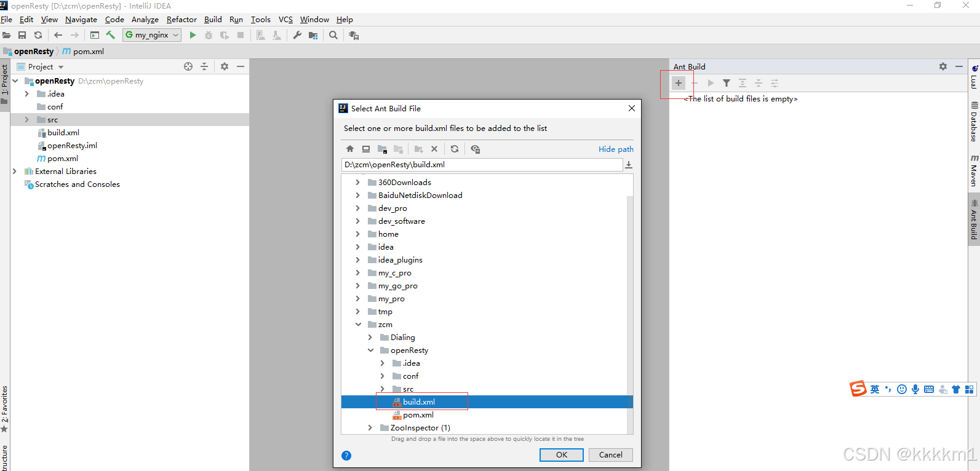Open Project Structure icon in main toolbar
The height and width of the screenshot is (471, 980).
tap(313, 35)
